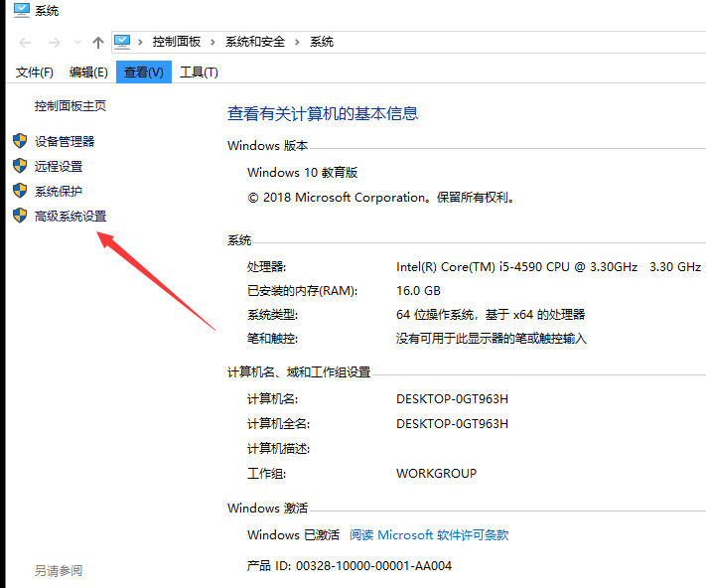Click the shield icon beside 系统保护
The image size is (706, 588).
click(x=19, y=191)
